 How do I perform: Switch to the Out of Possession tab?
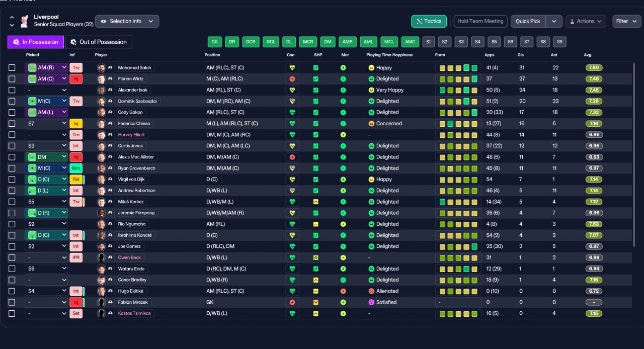coord(99,42)
